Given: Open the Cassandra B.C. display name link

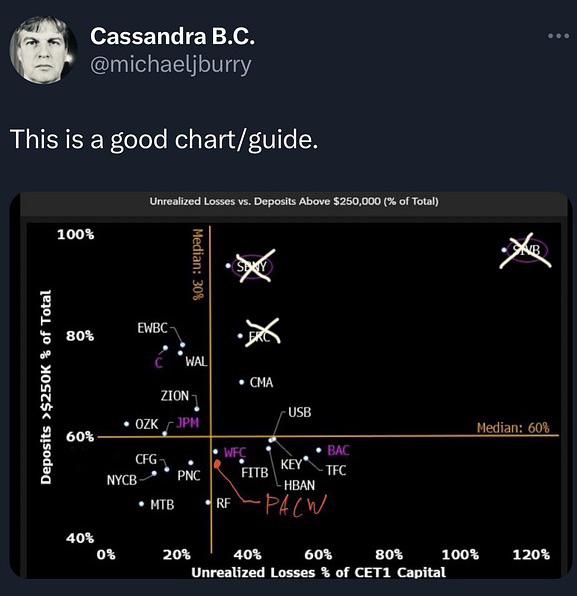Looking at the screenshot, I should coord(172,36).
